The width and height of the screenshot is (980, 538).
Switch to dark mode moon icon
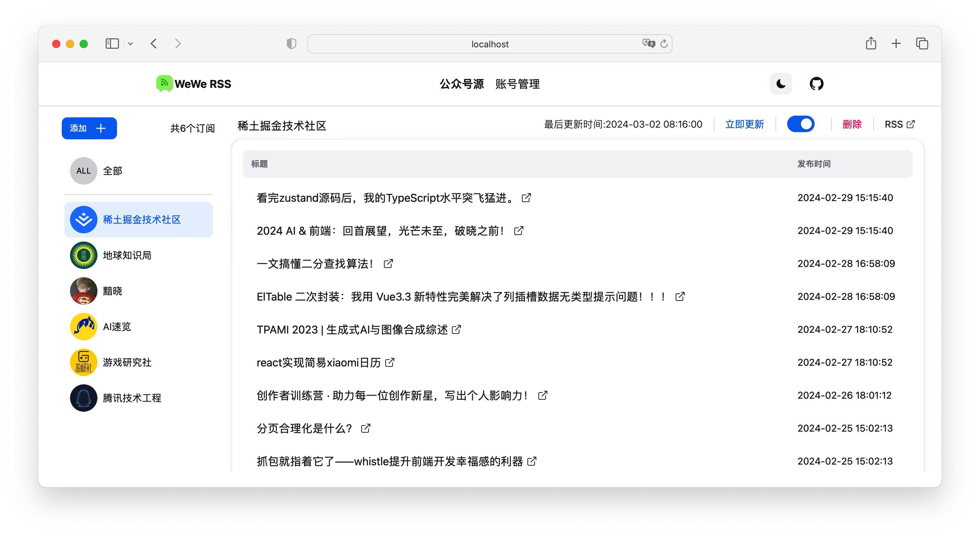pyautogui.click(x=780, y=84)
